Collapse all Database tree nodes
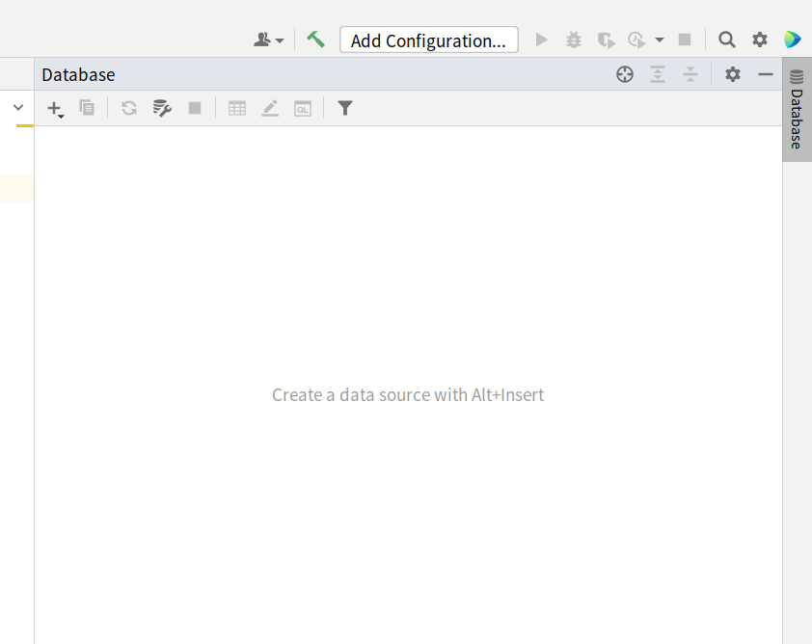This screenshot has height=644, width=812. point(690,74)
